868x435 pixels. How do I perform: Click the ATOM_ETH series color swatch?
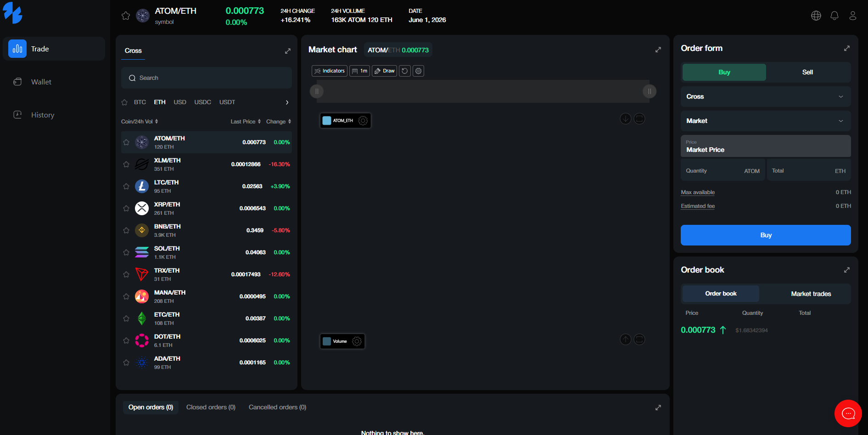(327, 121)
